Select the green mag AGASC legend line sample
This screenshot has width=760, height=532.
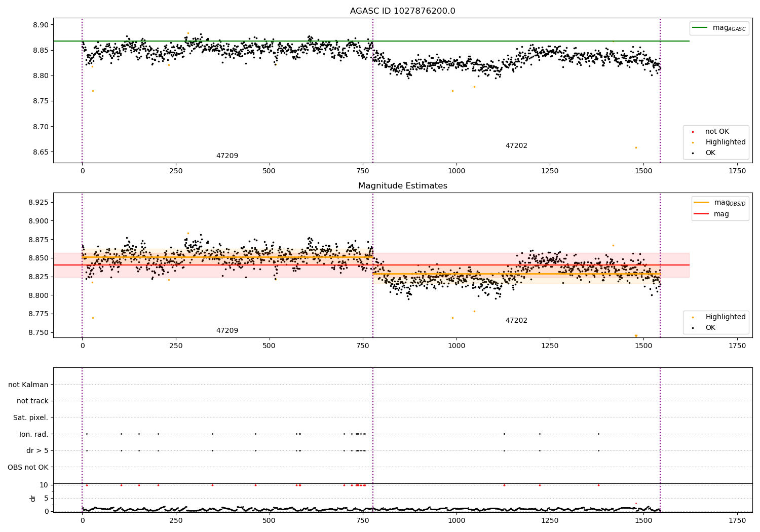pyautogui.click(x=700, y=27)
